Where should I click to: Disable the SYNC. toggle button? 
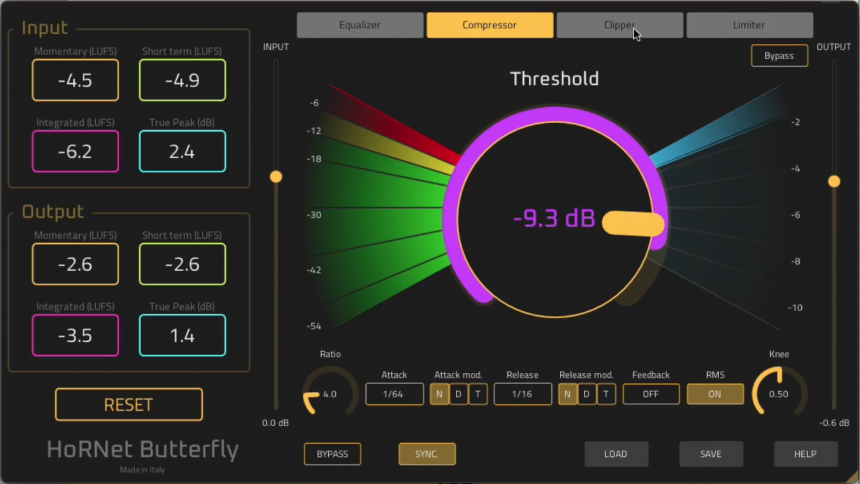coord(427,454)
